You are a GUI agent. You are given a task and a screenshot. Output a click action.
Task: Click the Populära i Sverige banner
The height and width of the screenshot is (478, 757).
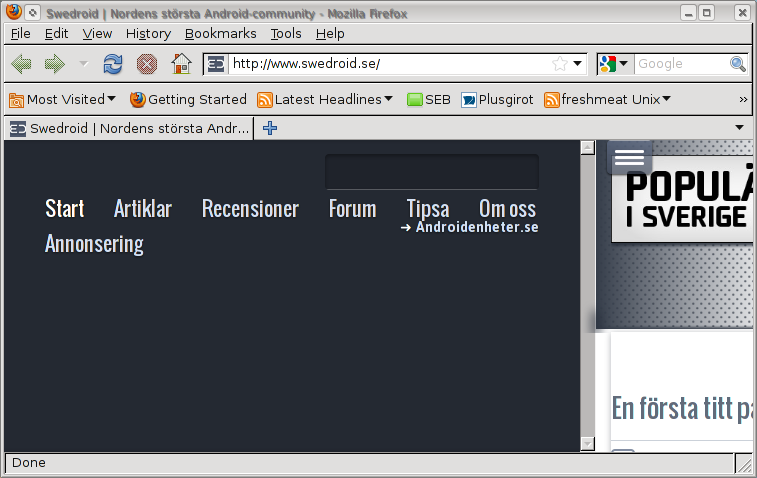[x=682, y=199]
